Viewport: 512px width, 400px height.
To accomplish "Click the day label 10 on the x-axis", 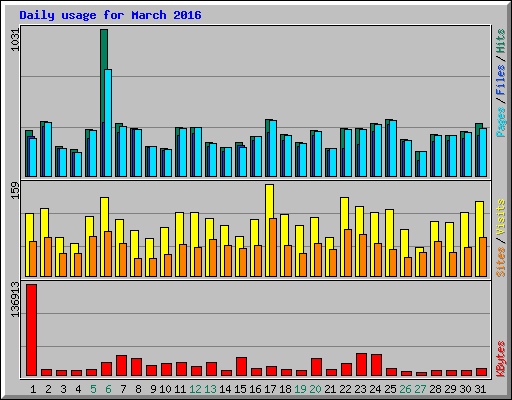I will coord(165,389).
